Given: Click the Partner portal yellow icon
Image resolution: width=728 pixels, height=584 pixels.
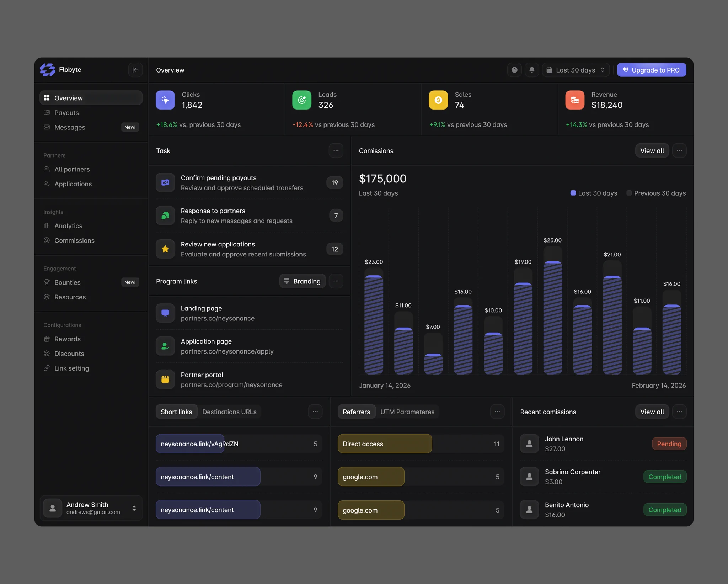Looking at the screenshot, I should point(165,379).
